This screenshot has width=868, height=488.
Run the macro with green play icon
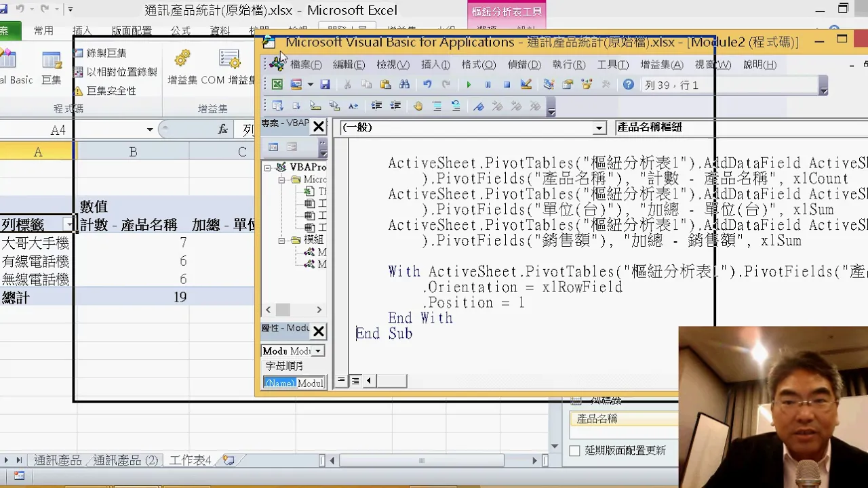tap(469, 85)
